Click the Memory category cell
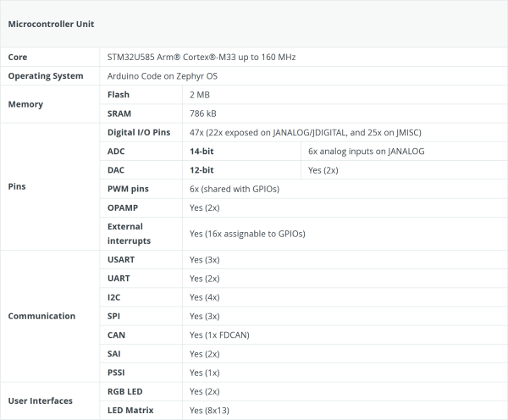Screen dimensions: 508x420 tap(25, 104)
